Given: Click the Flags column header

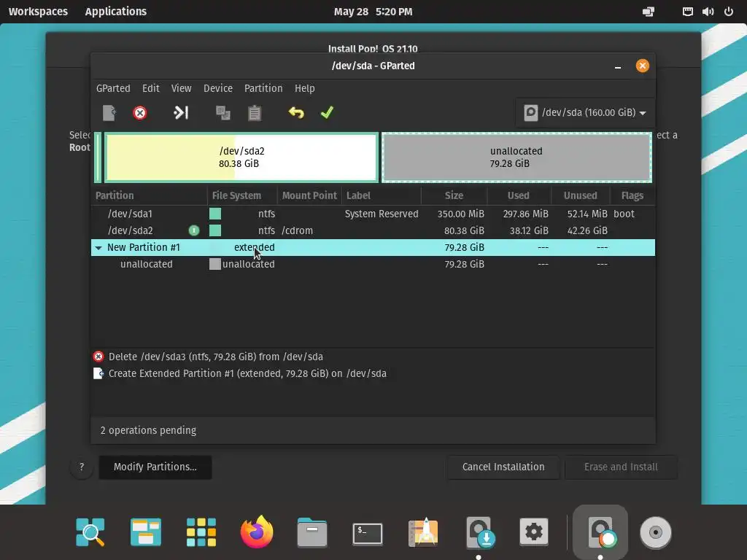Looking at the screenshot, I should pos(632,195).
